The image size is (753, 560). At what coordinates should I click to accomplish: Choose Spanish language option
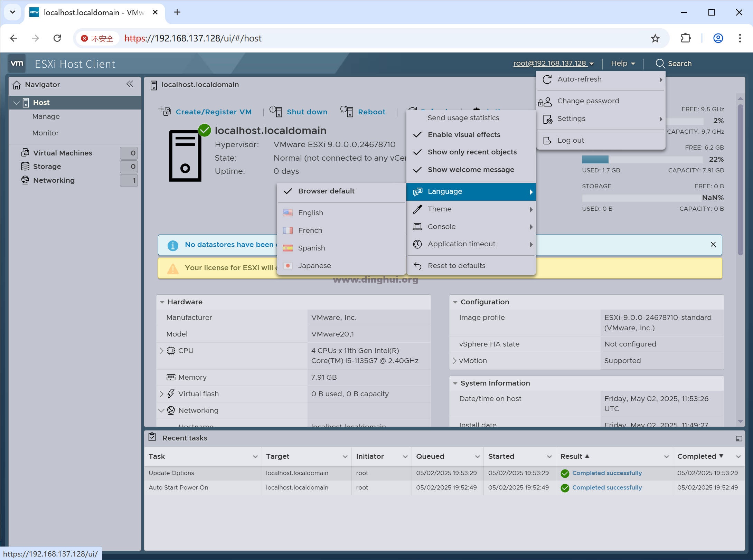click(341, 248)
